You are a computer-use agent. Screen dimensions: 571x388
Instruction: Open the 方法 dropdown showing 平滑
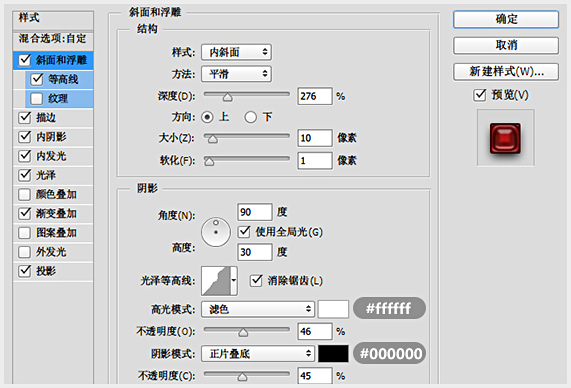[x=236, y=74]
